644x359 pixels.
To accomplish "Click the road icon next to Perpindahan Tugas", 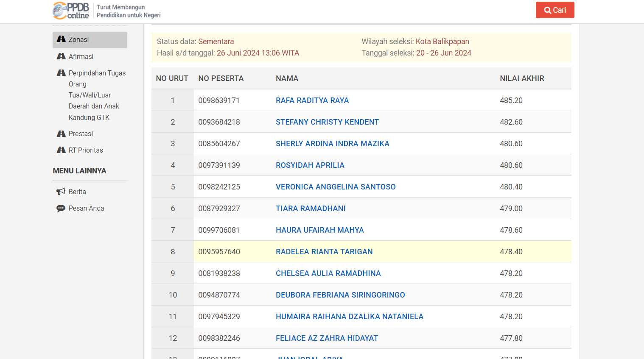I will pyautogui.click(x=61, y=72).
